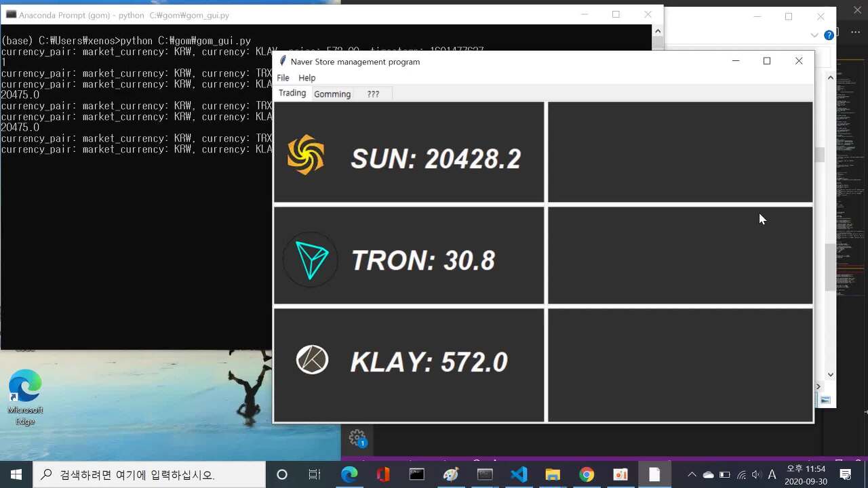Screen dimensions: 868x488
Task: Click the background window's scrollbar down arrow
Action: click(830, 374)
